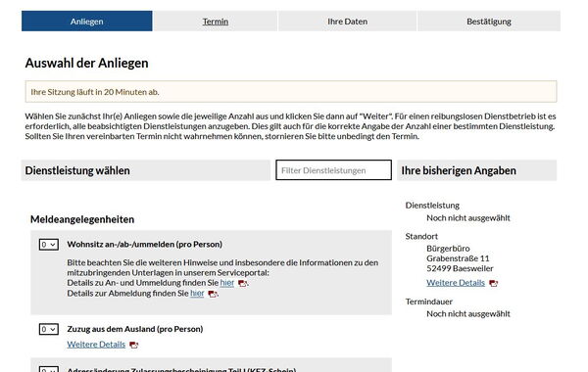
Task: Open quantity dropdown for Adressänderung Zulassungsbescheinigung
Action: [x=49, y=369]
